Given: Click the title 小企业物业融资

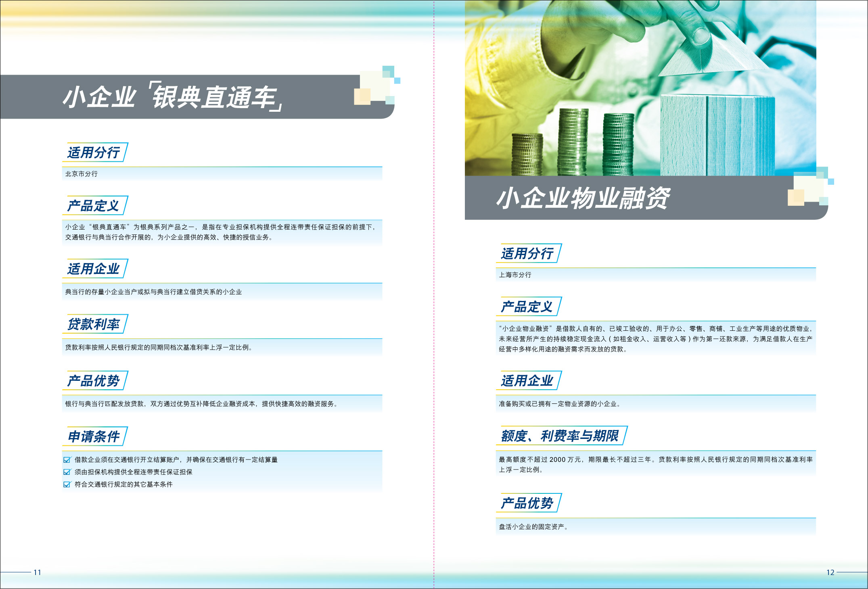Looking at the screenshot, I should pos(583,198).
